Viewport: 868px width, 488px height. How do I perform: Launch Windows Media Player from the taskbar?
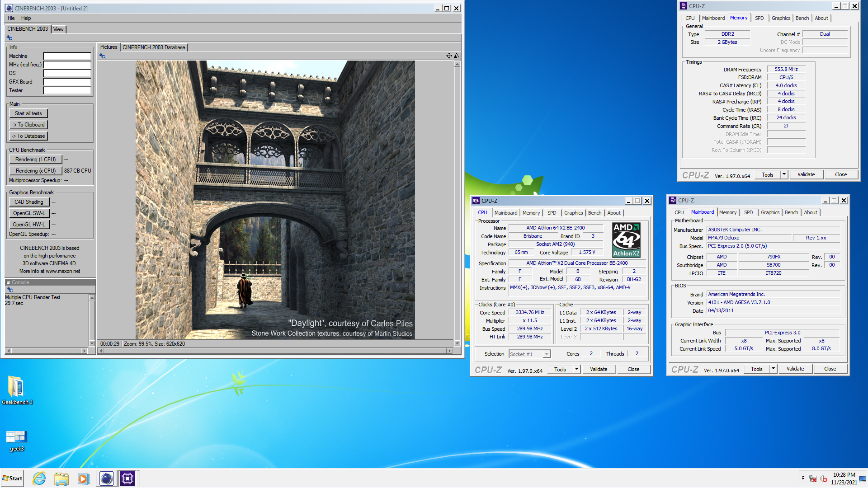point(83,479)
